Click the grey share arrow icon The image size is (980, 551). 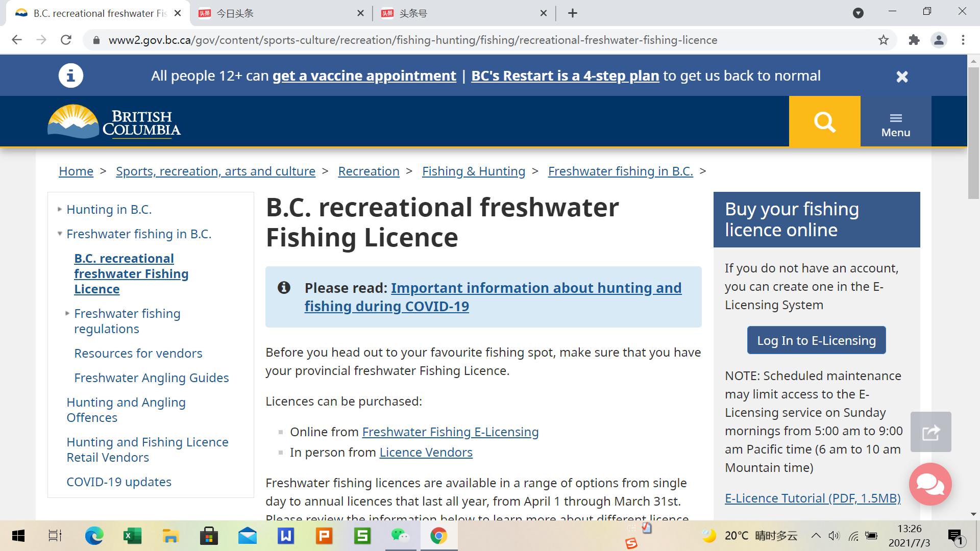coord(930,432)
